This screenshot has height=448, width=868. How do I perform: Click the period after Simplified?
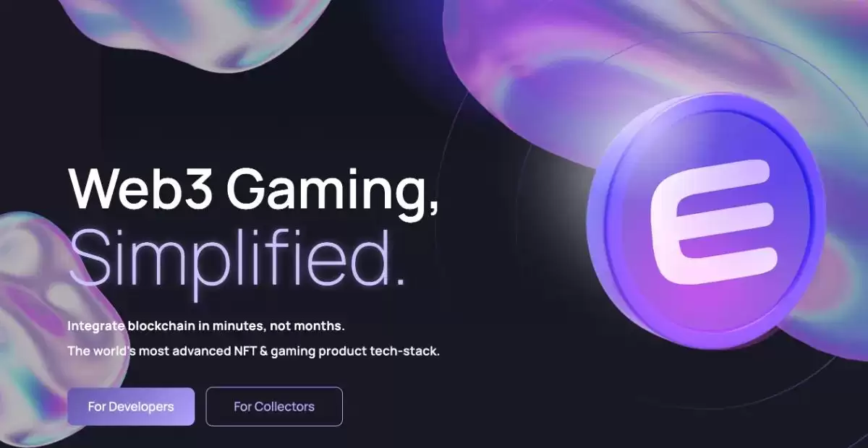tap(399, 280)
